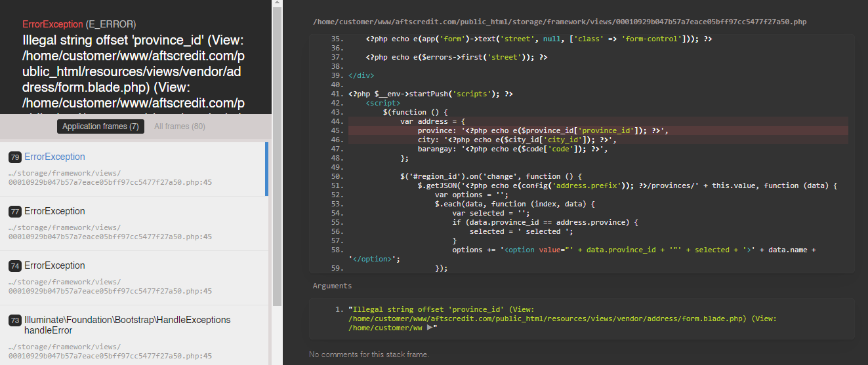
Task: Show the All frames (80) tab
Action: click(180, 126)
